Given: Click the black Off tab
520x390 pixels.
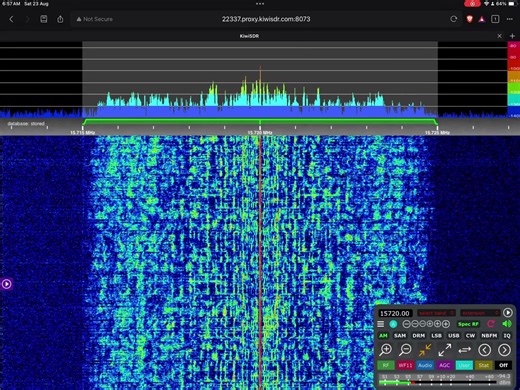Looking at the screenshot, I should click(503, 365).
